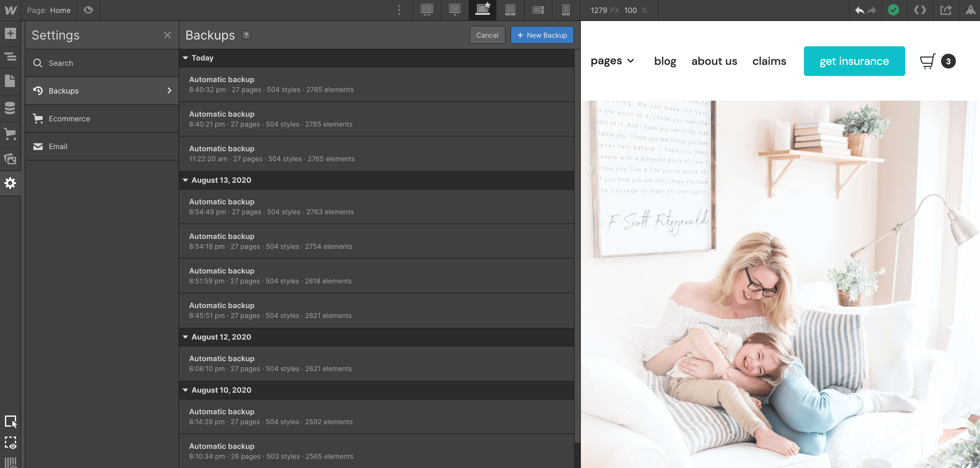Open the Assets panel

(x=10, y=159)
